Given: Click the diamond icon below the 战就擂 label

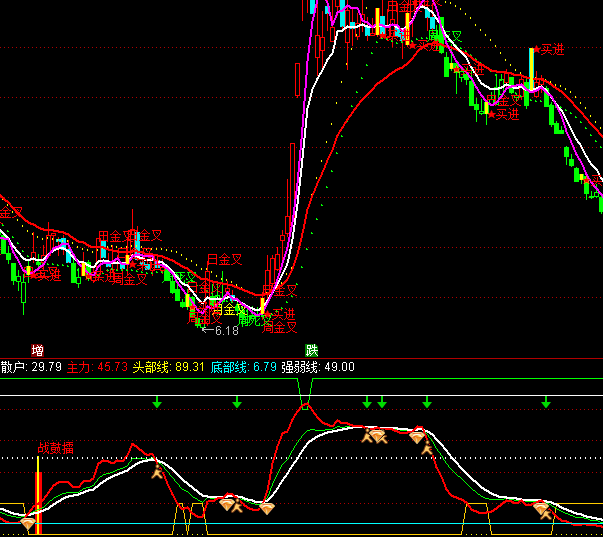Looking at the screenshot, I should tap(27, 523).
